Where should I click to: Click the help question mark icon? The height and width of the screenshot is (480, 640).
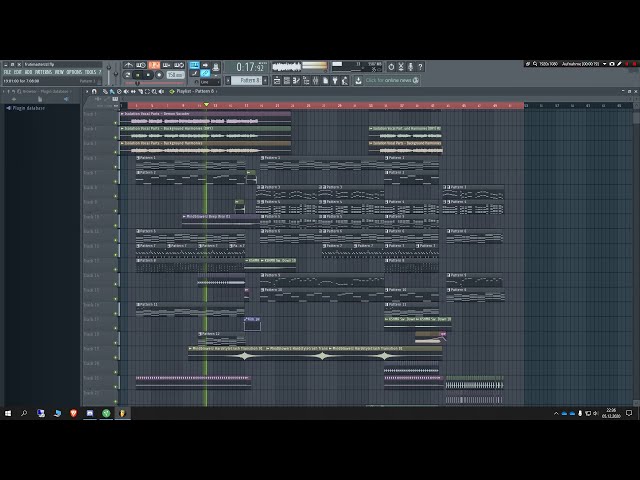(420, 67)
